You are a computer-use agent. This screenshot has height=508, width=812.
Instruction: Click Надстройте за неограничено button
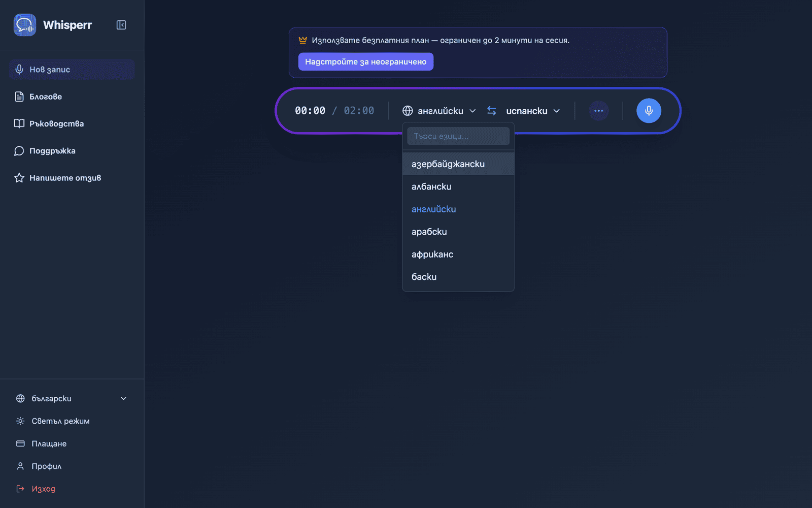(x=366, y=61)
